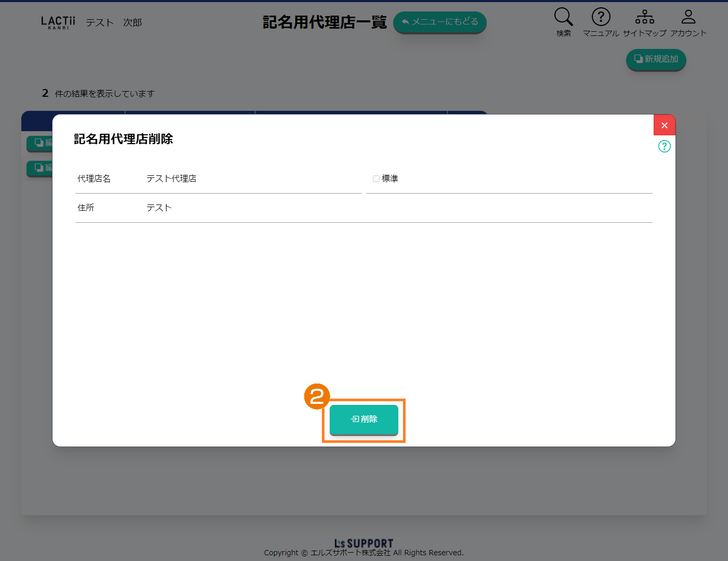Click the orange step 2 badge
Screen dimensions: 728x561
(317, 397)
